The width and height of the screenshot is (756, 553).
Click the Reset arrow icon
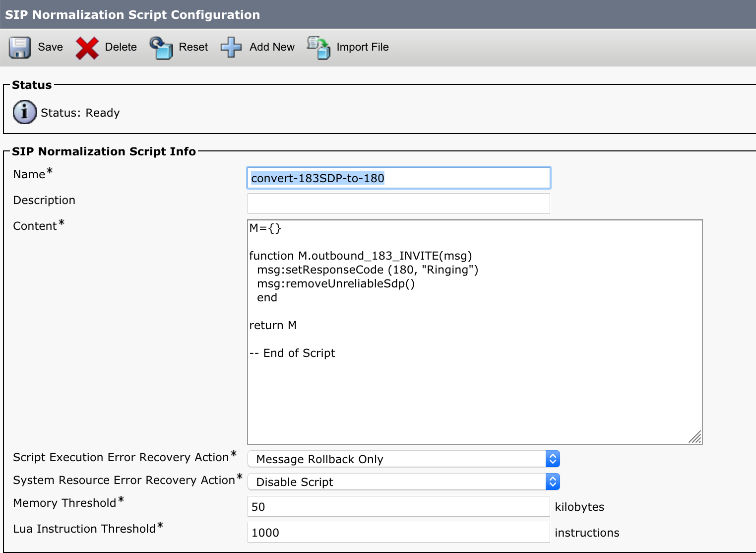click(x=160, y=47)
